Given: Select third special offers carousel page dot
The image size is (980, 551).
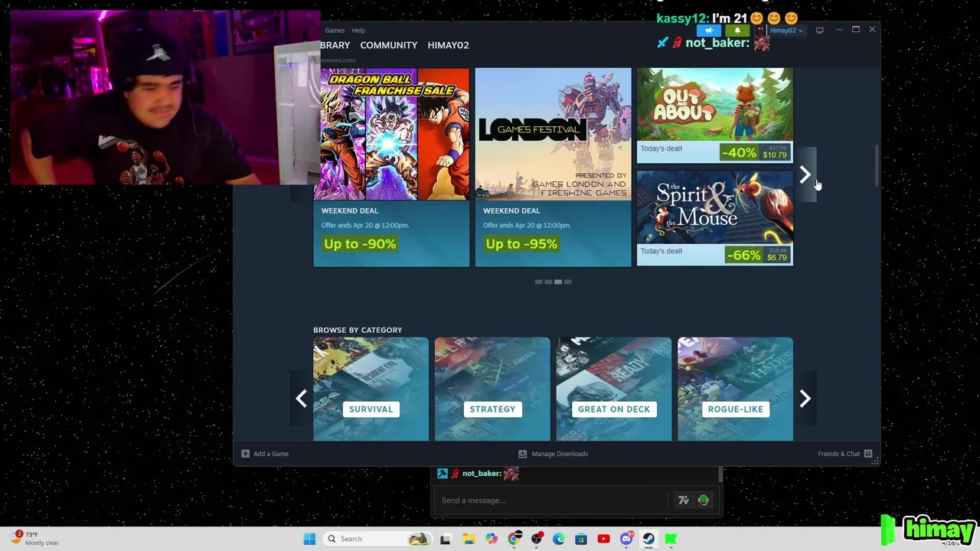Looking at the screenshot, I should pos(558,282).
